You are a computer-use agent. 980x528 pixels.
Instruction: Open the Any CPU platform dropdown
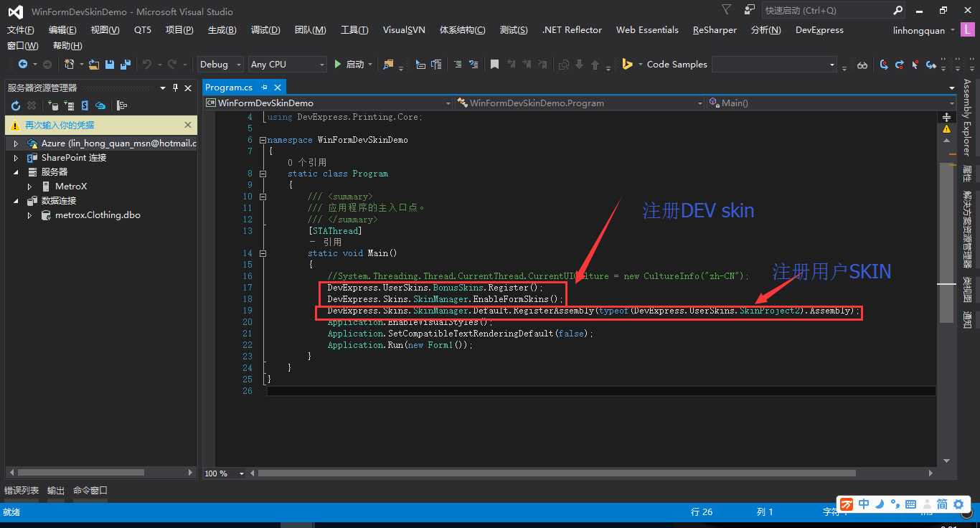click(287, 65)
